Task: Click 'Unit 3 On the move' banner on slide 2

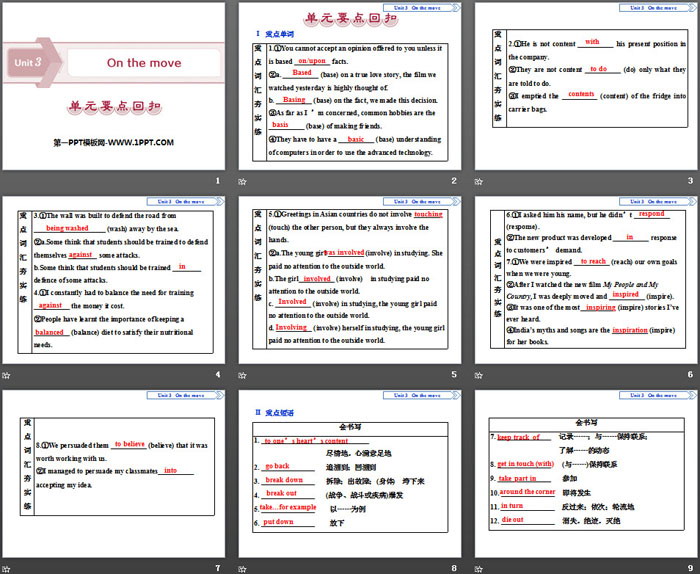Action: pos(422,8)
